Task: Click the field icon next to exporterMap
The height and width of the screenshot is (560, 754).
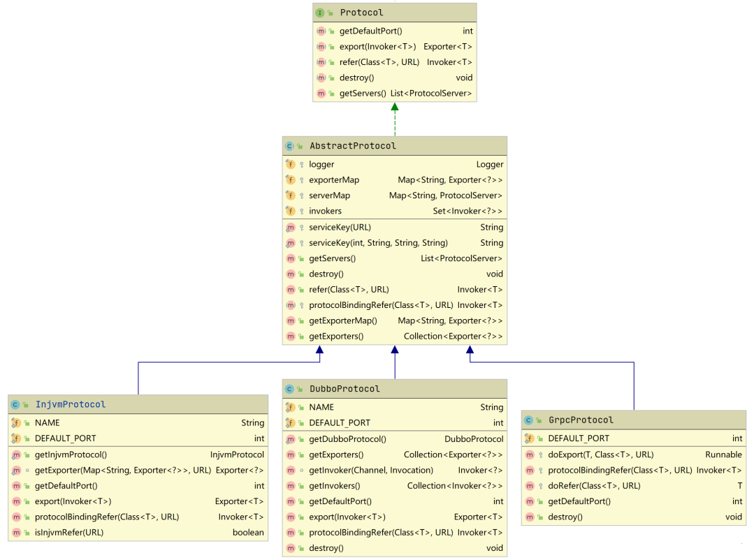Action: (291, 180)
